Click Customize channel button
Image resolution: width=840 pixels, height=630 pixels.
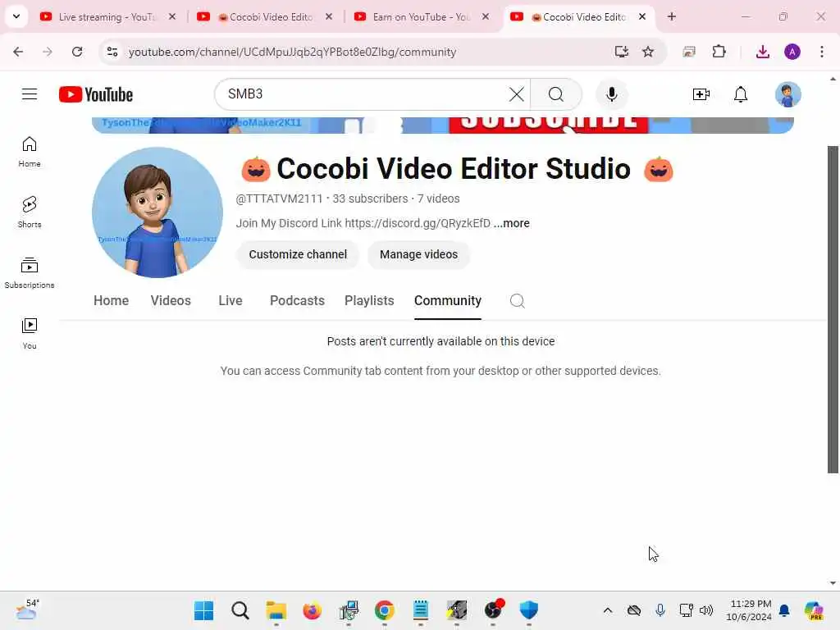(x=298, y=254)
